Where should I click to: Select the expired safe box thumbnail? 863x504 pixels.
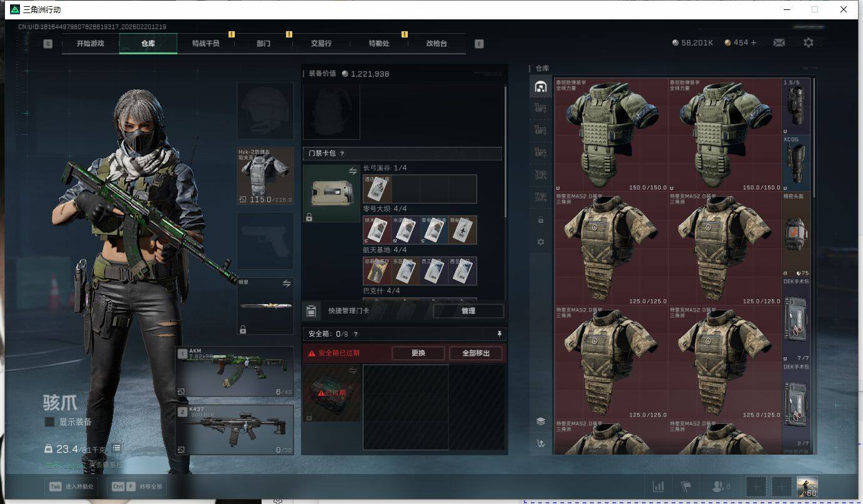(332, 393)
